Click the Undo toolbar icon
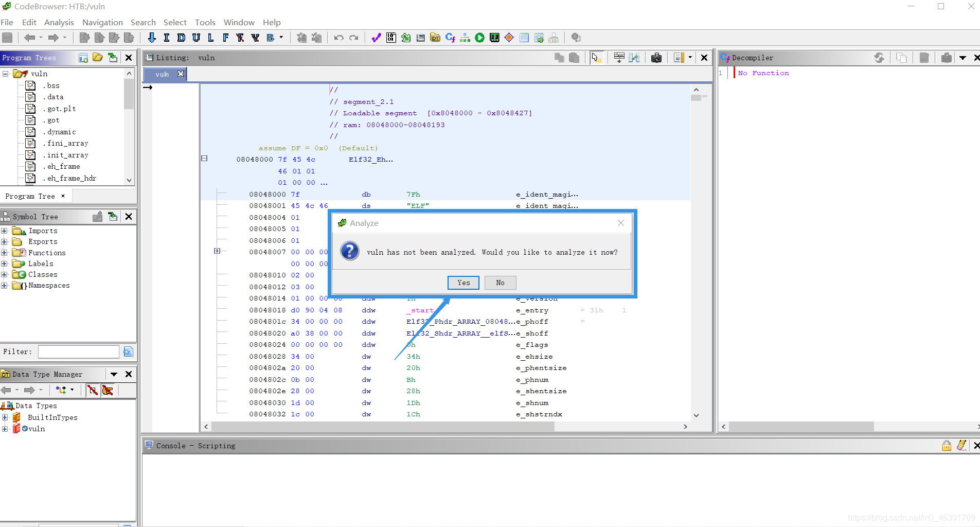The width and height of the screenshot is (980, 527). coord(338,38)
